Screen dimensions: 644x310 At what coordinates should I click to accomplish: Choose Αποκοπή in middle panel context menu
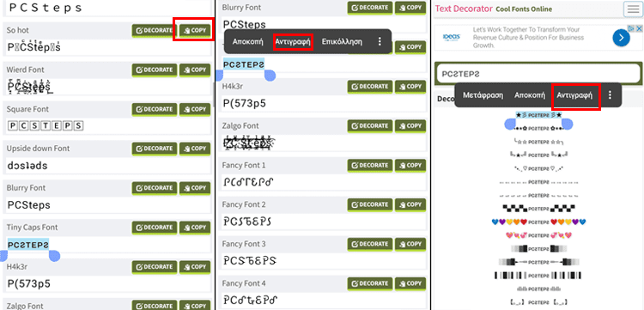(247, 42)
